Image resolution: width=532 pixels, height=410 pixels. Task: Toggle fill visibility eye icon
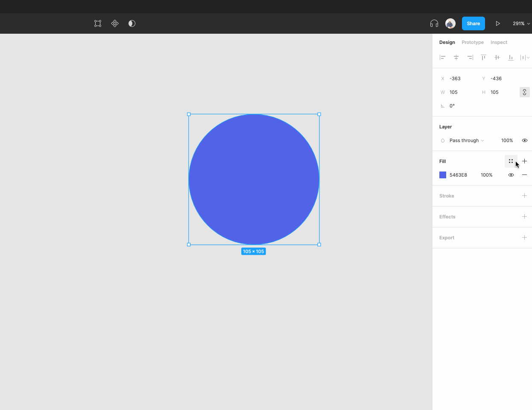(511, 175)
